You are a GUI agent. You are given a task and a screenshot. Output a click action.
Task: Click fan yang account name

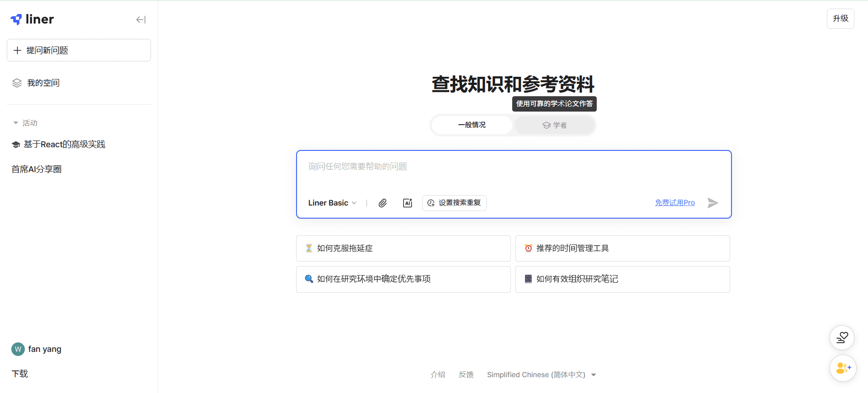pos(45,349)
